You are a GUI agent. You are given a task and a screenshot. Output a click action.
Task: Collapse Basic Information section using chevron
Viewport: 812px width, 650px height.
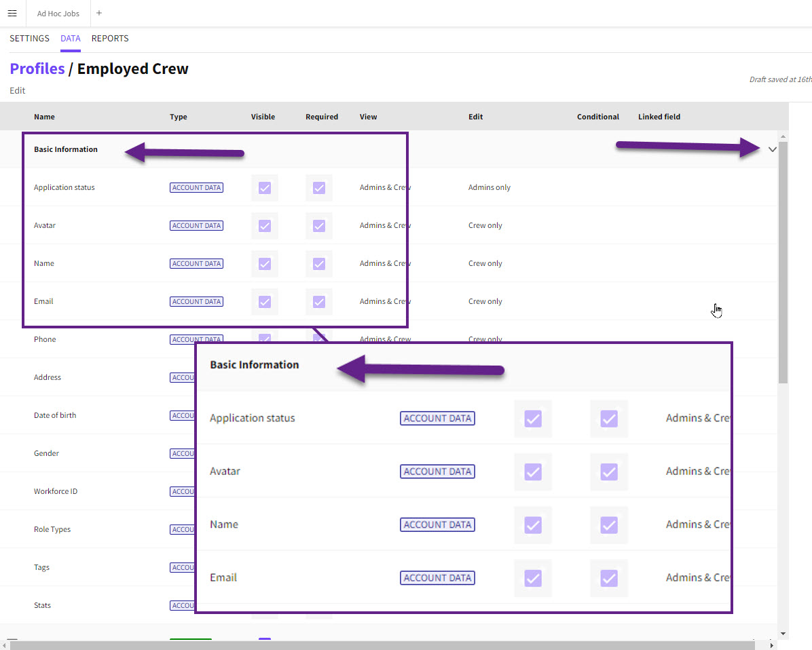(x=772, y=149)
